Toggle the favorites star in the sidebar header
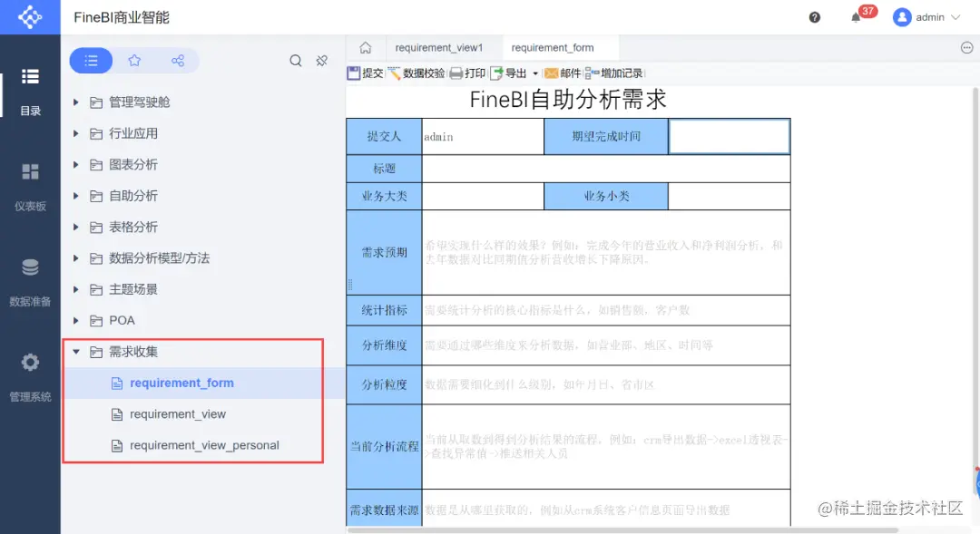980x534 pixels. tap(134, 60)
